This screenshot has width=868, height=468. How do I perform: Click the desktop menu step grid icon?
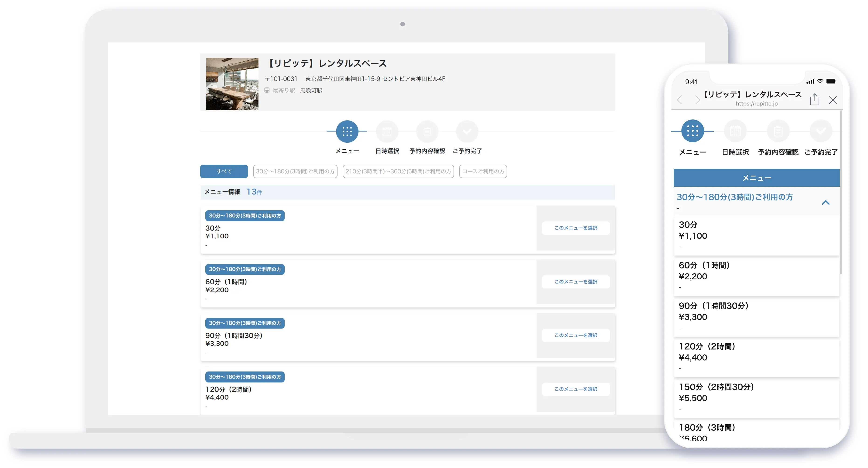point(347,131)
